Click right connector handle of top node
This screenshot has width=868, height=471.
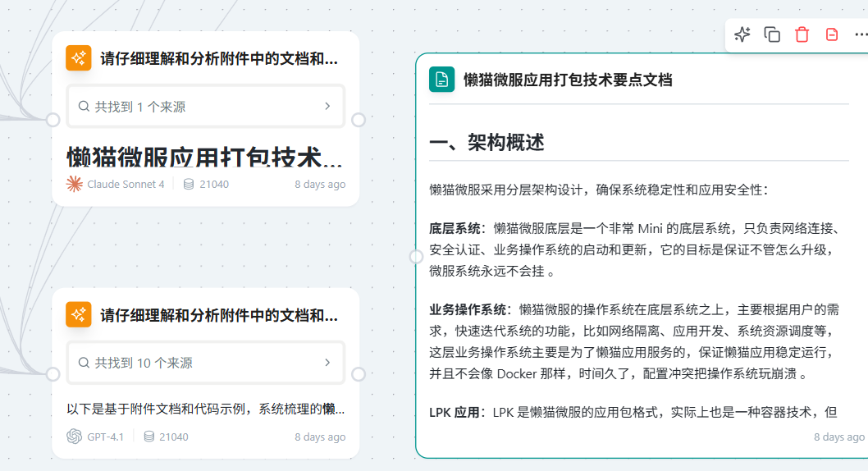(359, 120)
